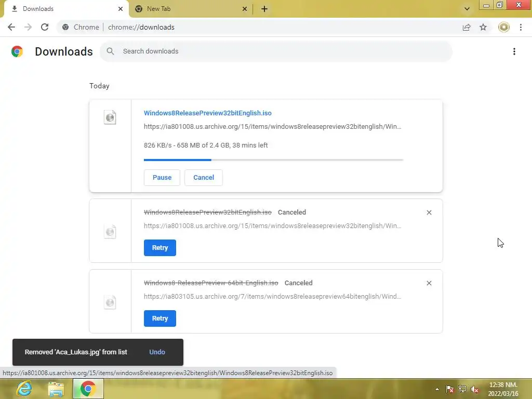Click the active download's archive.org URL
This screenshot has height=399, width=532.
[x=272, y=127]
